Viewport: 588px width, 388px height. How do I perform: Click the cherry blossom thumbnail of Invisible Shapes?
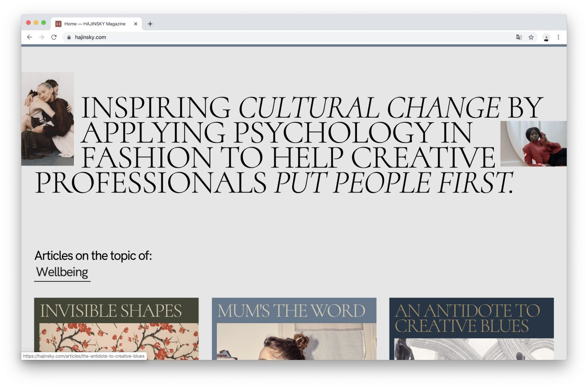(119, 342)
